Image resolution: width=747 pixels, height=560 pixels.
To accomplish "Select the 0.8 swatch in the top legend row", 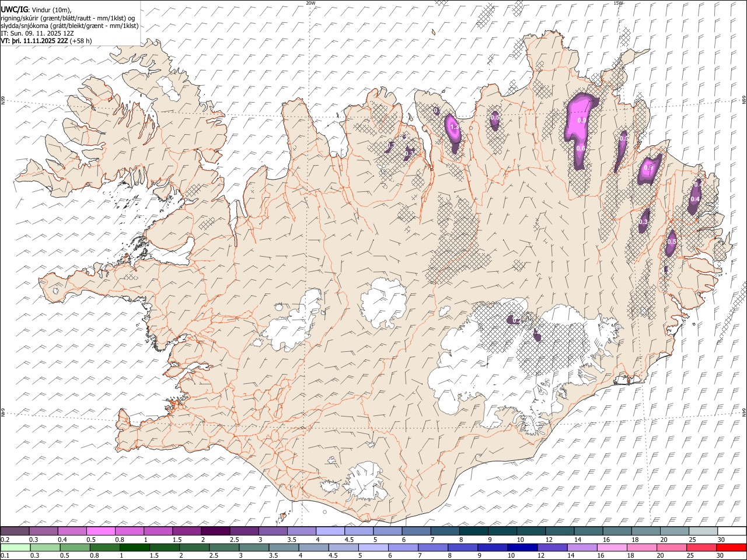I will (x=129, y=531).
